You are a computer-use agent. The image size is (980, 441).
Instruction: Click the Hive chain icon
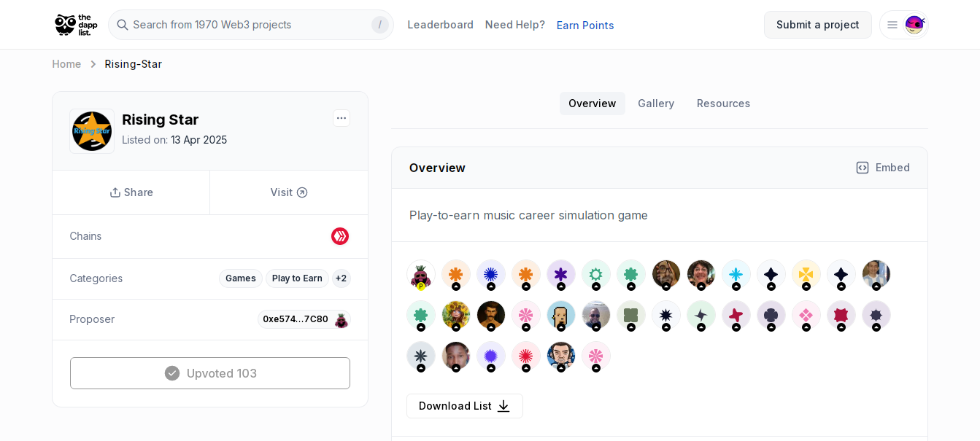340,236
